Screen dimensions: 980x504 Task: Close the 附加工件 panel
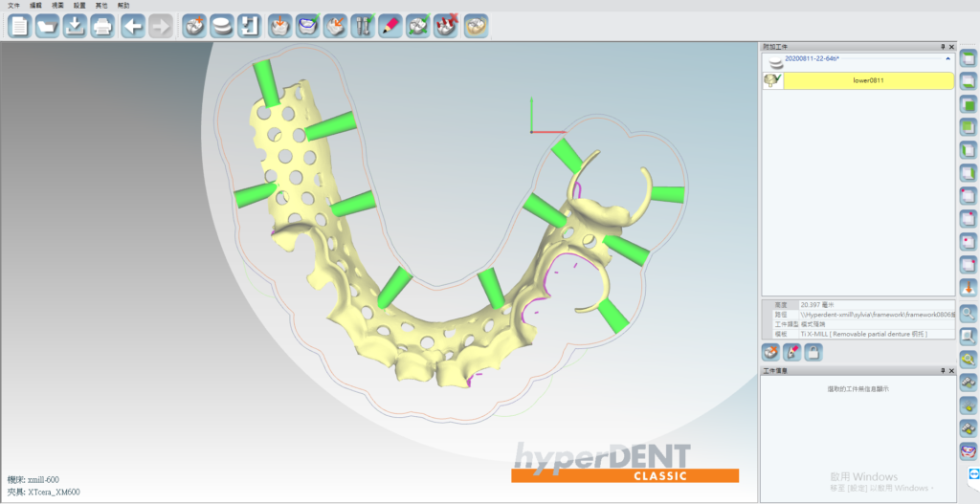click(951, 47)
